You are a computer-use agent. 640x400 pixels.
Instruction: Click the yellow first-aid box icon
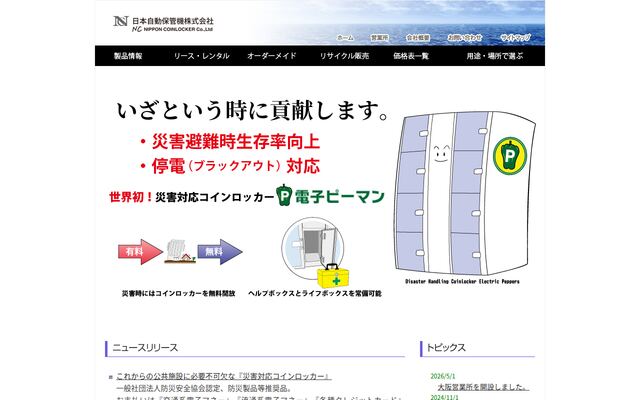click(331, 276)
